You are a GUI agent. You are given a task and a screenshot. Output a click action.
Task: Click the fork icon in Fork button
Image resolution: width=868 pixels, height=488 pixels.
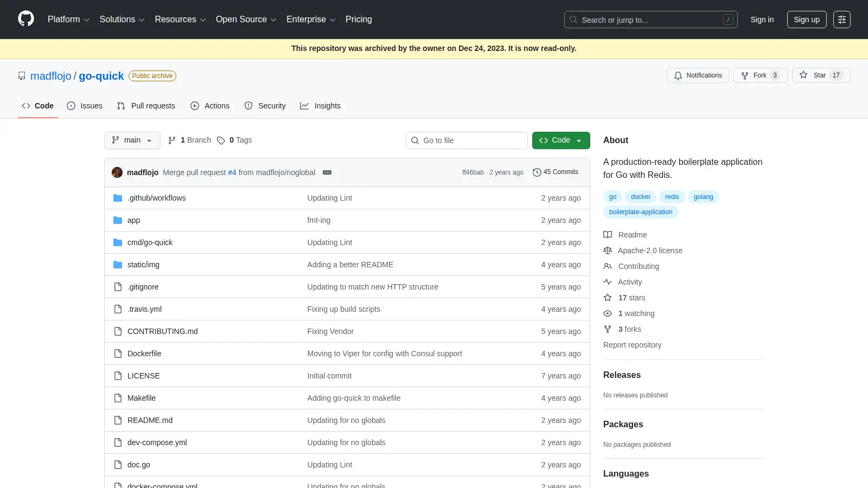[x=745, y=75]
